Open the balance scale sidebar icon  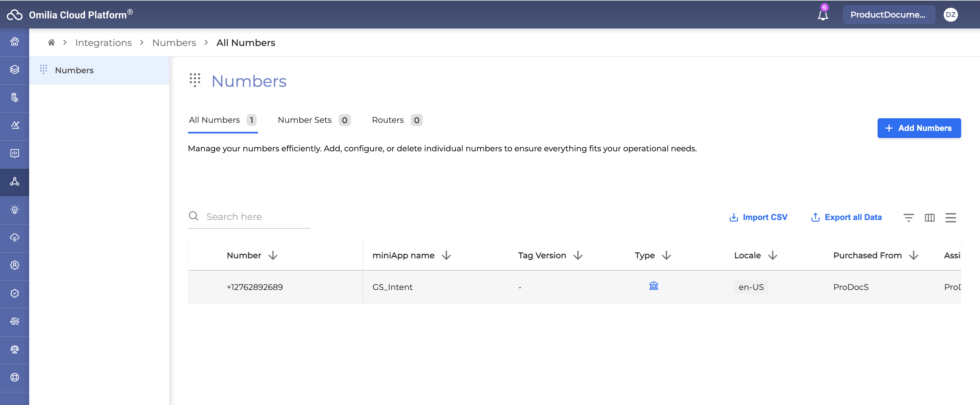[15, 349]
